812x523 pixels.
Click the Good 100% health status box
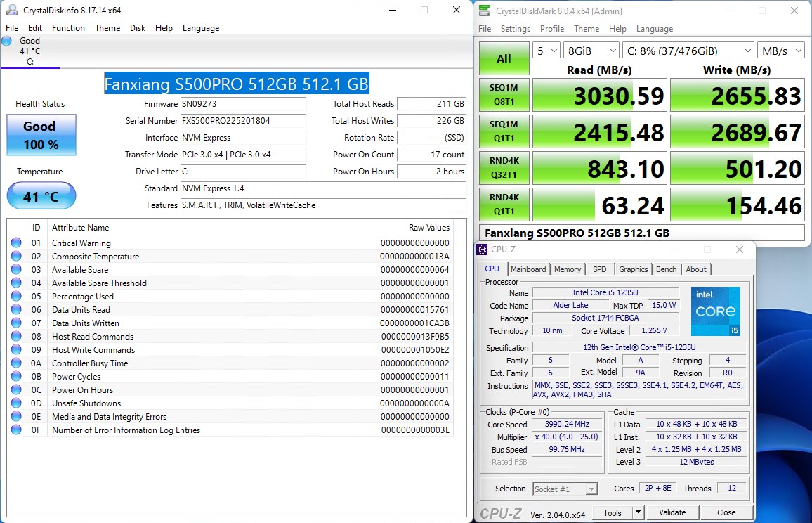point(41,135)
